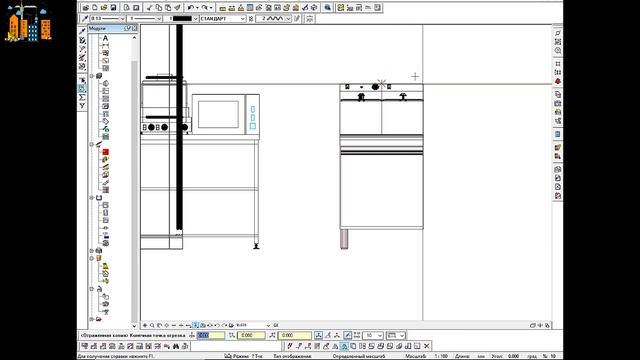The height and width of the screenshot is (360, 640).
Task: Click the pan cross icon in view toolbar
Action: [144, 325]
